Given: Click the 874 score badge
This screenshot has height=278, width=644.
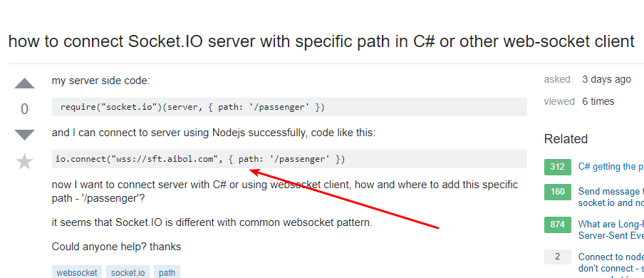Looking at the screenshot, I should point(557,225).
